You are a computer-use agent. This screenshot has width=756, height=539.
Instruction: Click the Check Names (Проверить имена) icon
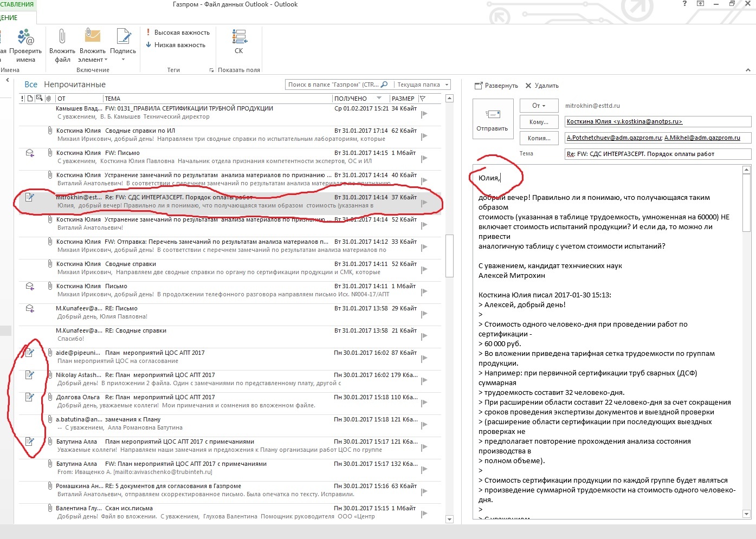25,37
